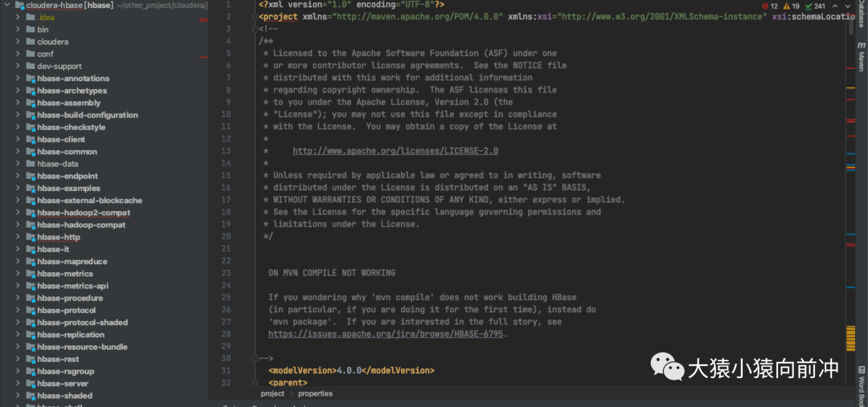Expand the conf folder
This screenshot has width=868, height=407.
coord(18,54)
